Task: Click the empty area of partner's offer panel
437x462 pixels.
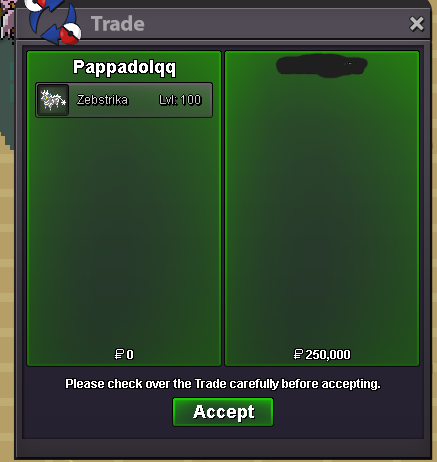Action: pos(322,213)
